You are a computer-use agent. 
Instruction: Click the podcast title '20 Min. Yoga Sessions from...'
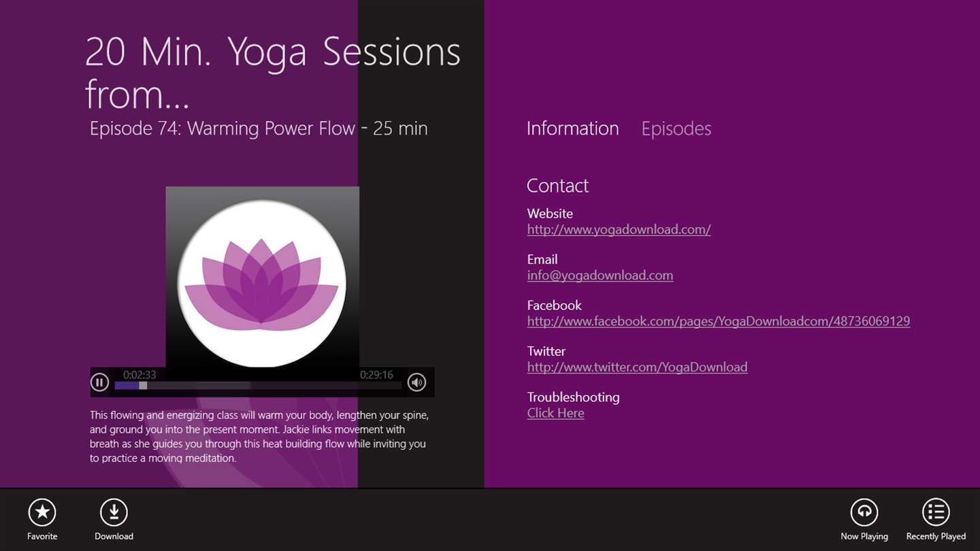click(x=273, y=72)
